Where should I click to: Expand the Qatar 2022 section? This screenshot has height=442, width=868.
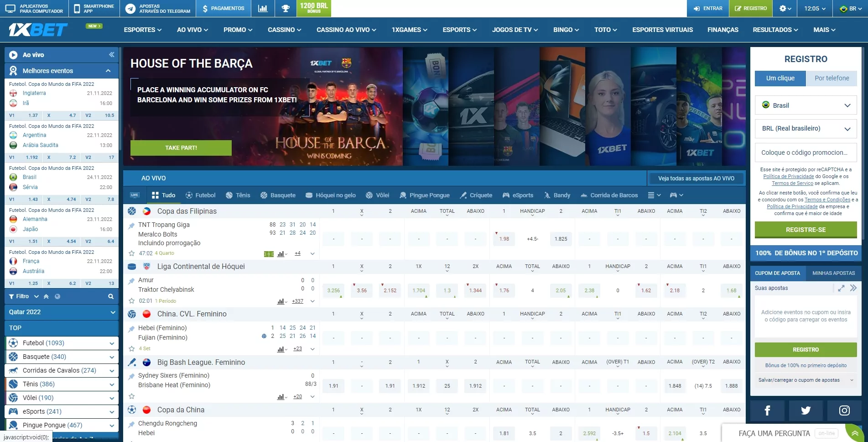(x=62, y=312)
